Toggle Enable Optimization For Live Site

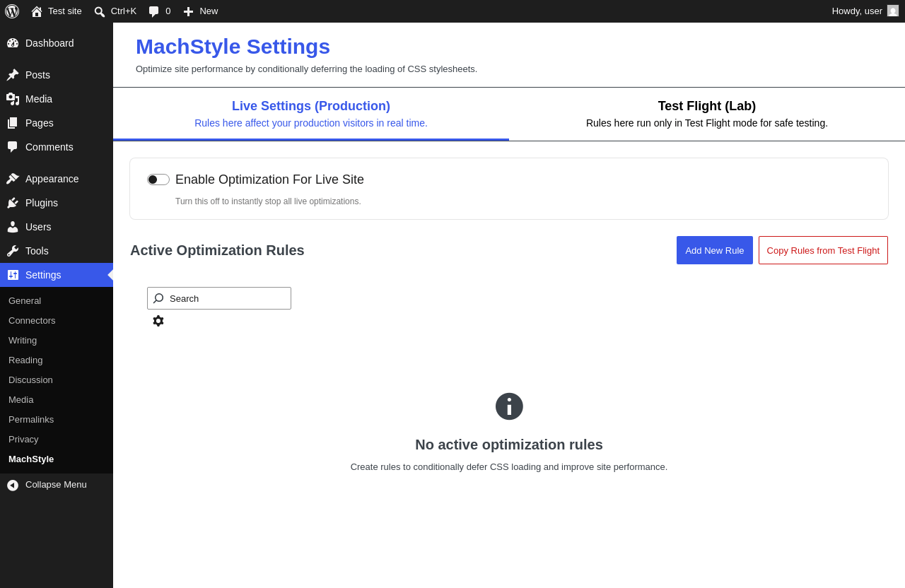click(158, 180)
